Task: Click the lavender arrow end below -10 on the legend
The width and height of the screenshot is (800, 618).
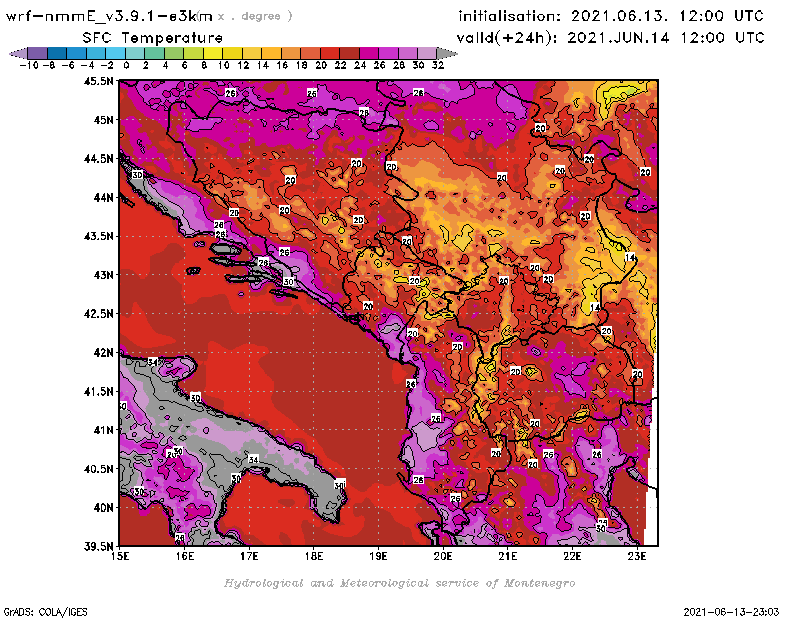Action: (18, 53)
